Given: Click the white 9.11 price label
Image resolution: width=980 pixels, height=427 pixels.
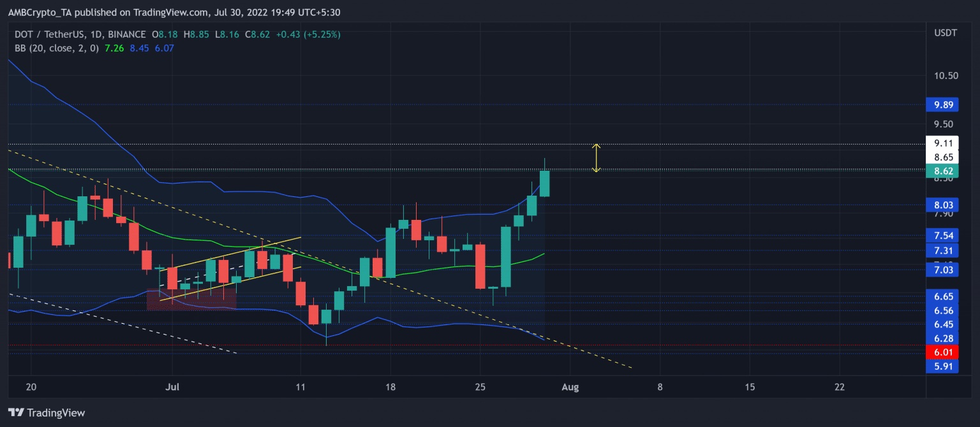Looking at the screenshot, I should 942,144.
